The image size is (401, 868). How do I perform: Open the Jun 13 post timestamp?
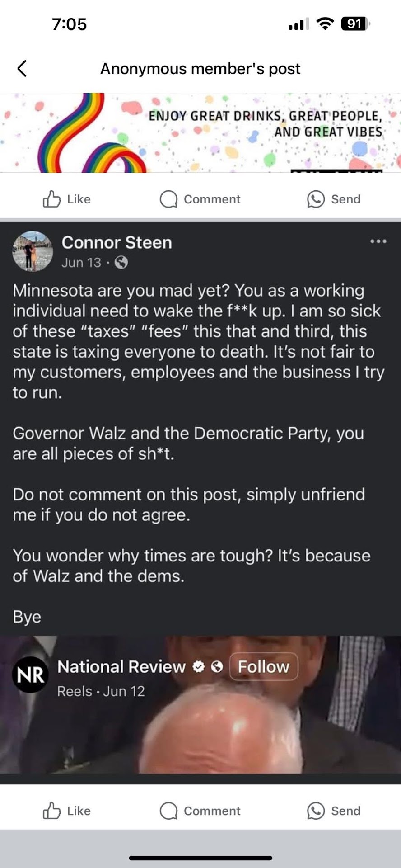point(81,263)
